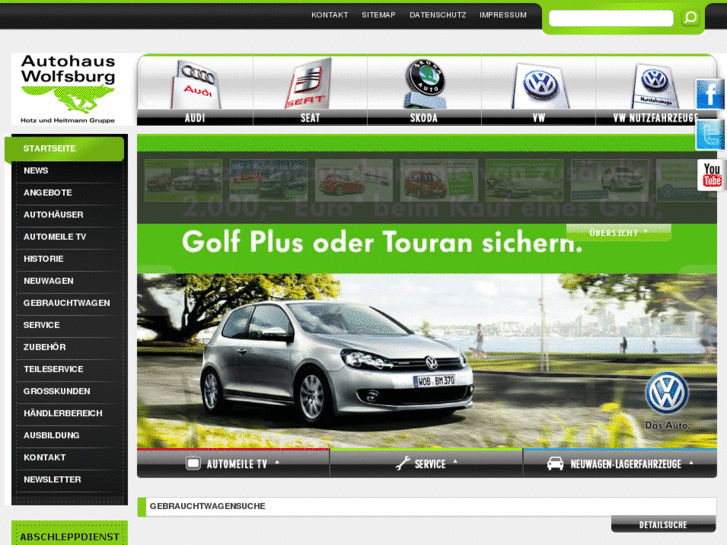
Task: Open the Twitter social icon
Action: coord(709,135)
